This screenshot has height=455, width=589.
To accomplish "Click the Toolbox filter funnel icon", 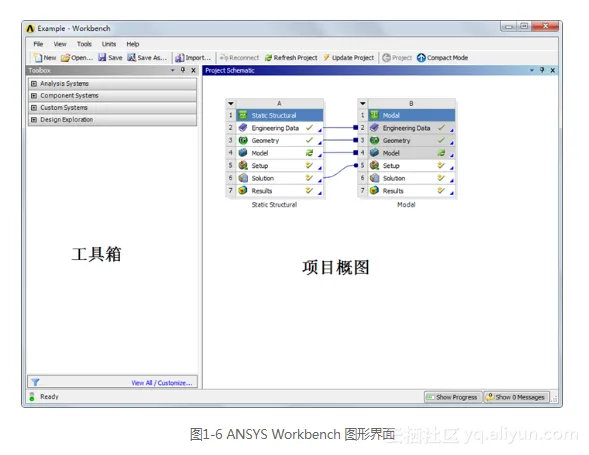I will pyautogui.click(x=35, y=382).
